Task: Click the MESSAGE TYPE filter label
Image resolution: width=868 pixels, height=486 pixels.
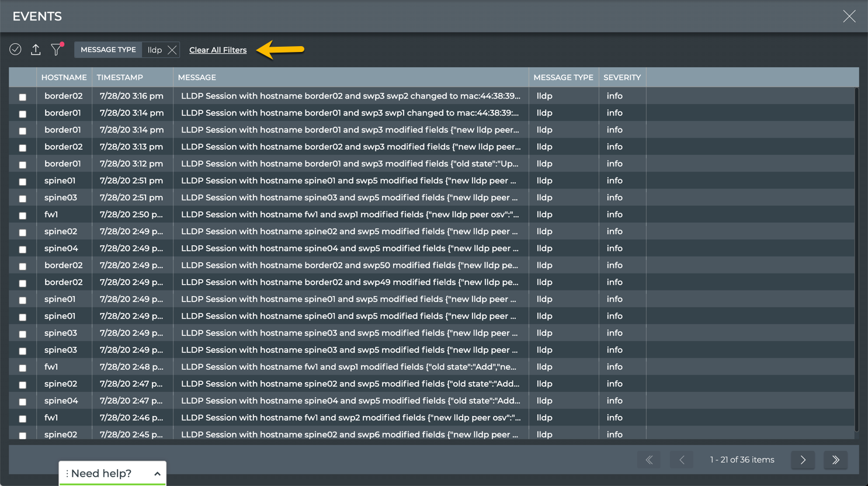Action: click(x=108, y=50)
